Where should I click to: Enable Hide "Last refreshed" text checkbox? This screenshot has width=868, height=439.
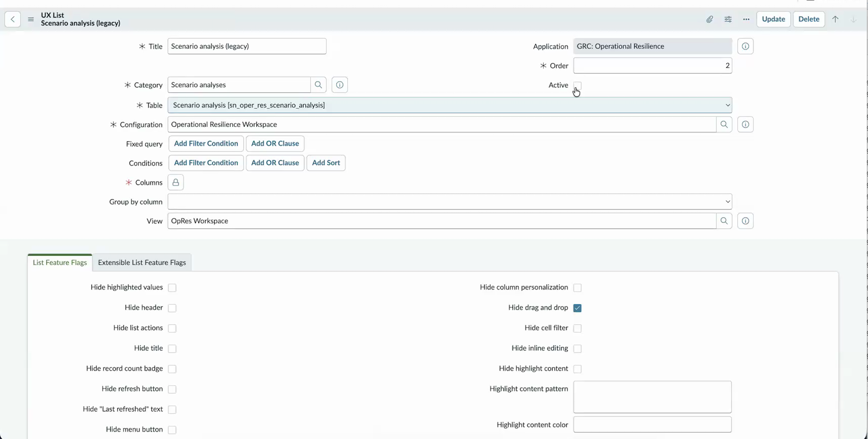(172, 409)
